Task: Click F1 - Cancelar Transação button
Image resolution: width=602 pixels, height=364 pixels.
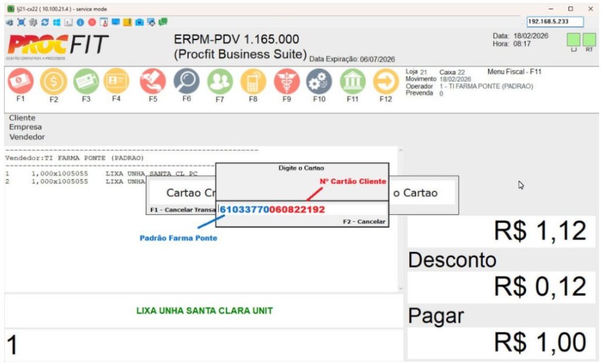Action: 181,210
